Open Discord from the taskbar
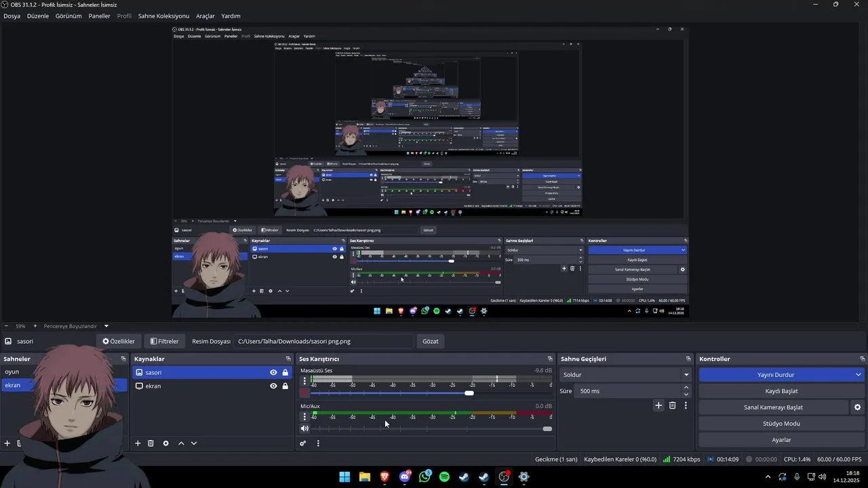Image resolution: width=868 pixels, height=488 pixels. (x=405, y=477)
